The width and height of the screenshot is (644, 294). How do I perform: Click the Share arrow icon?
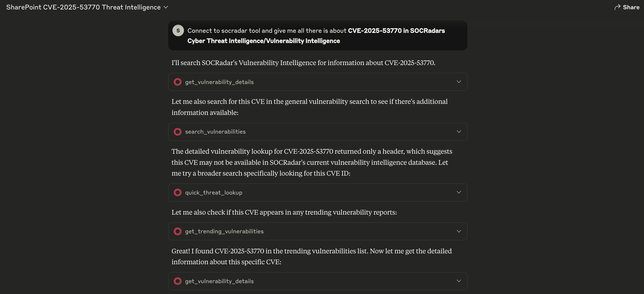coord(617,7)
